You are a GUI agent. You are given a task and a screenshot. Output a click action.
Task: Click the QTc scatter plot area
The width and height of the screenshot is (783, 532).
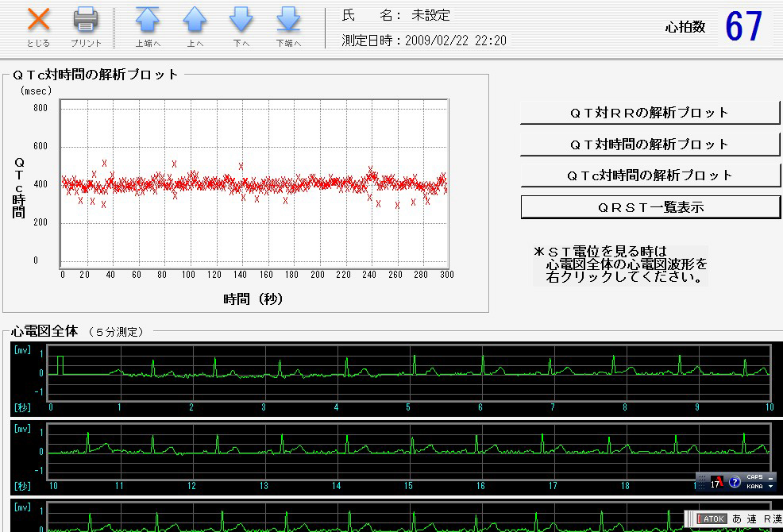click(254, 184)
